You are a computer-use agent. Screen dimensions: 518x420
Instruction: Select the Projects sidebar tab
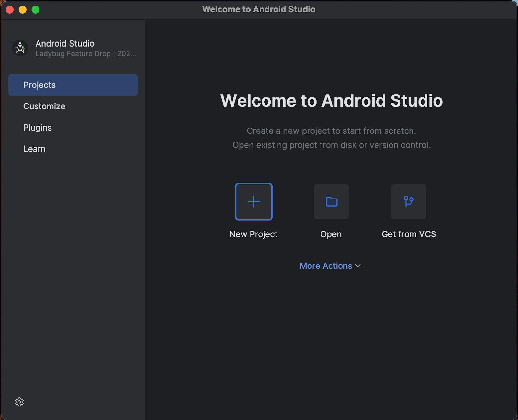pos(39,85)
